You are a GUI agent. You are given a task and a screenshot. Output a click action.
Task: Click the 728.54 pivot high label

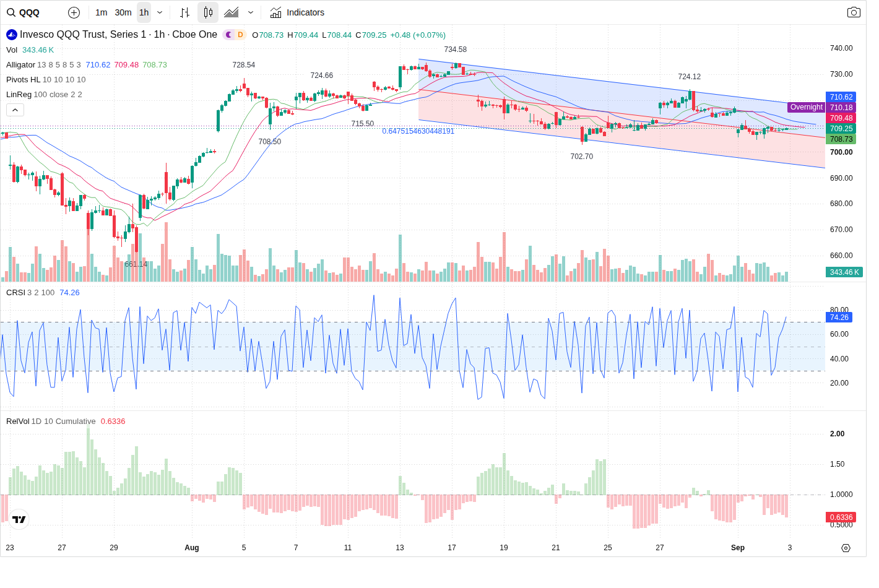[x=244, y=65]
